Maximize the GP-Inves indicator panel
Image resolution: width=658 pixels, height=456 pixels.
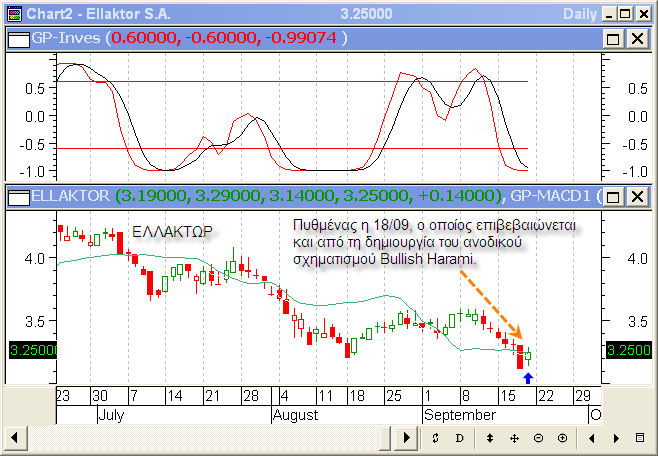(614, 38)
